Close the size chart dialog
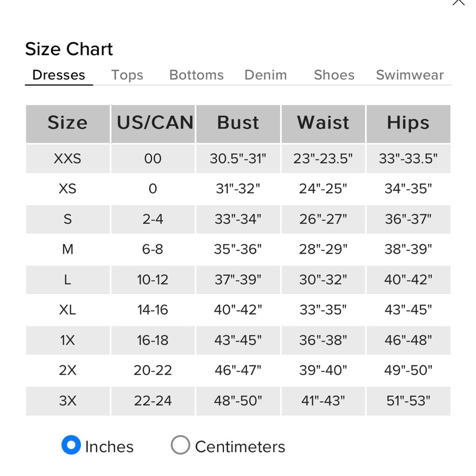The image size is (476, 476). (x=458, y=2)
